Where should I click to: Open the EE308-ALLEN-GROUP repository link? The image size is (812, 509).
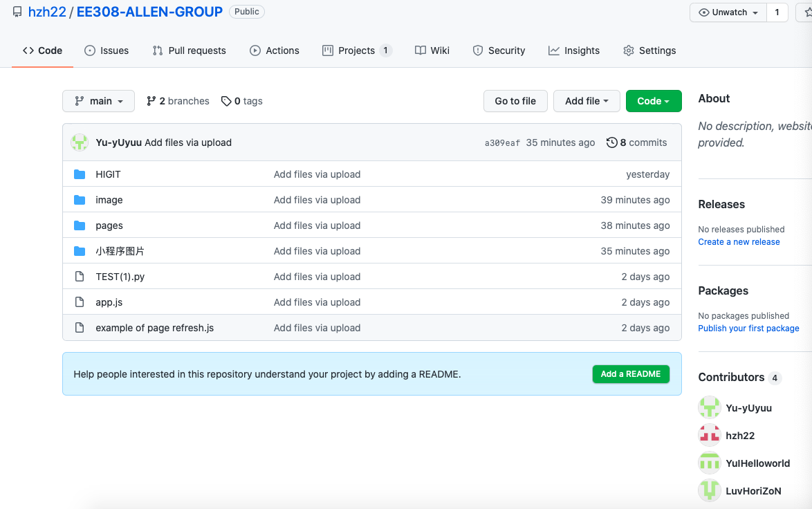[x=149, y=12]
